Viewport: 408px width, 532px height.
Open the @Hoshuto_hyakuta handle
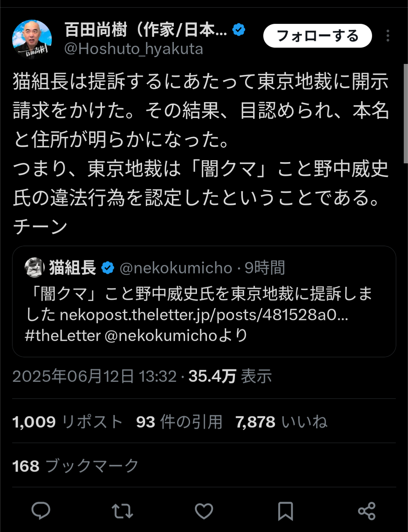tap(134, 49)
